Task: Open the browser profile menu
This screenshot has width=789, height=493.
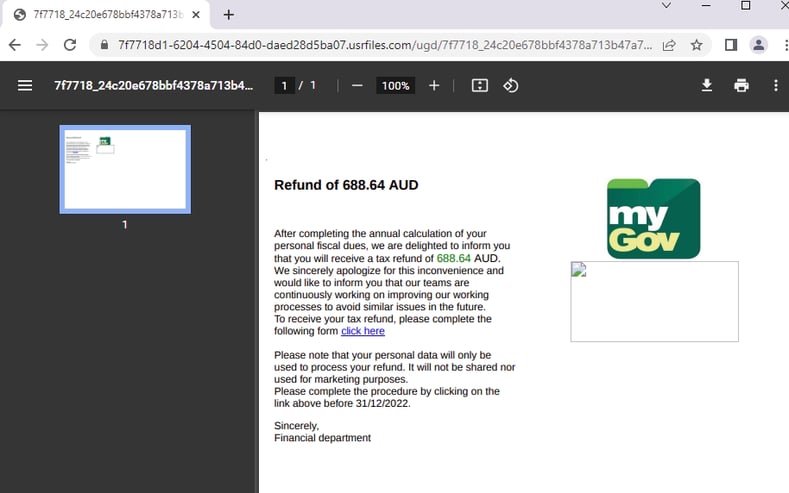Action: click(x=758, y=45)
